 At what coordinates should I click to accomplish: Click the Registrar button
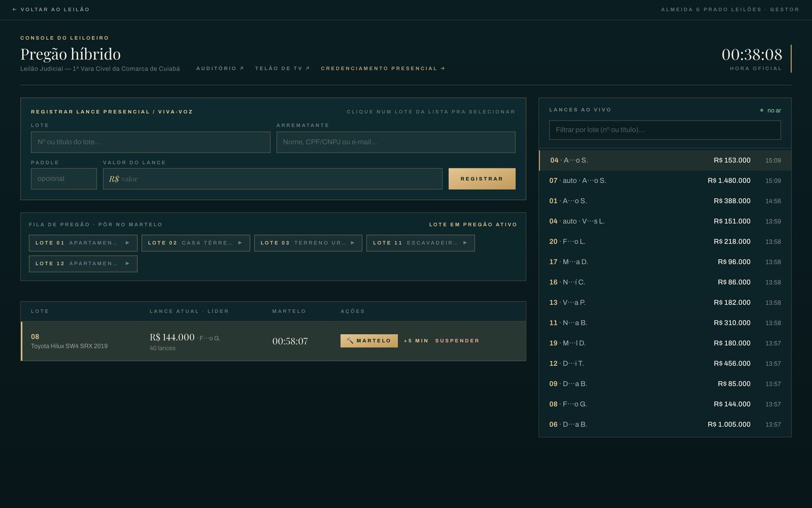tap(482, 179)
